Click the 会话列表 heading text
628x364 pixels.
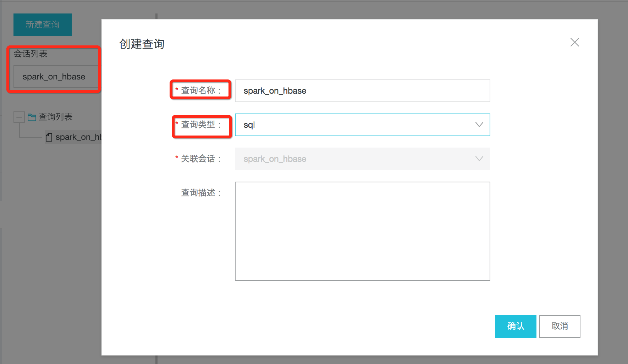[x=31, y=54]
